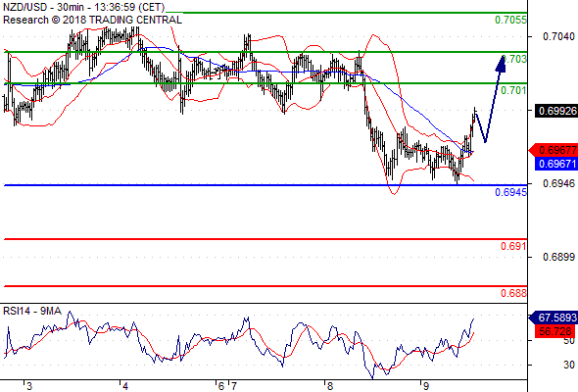Click date label 6 on time axis

point(220,386)
